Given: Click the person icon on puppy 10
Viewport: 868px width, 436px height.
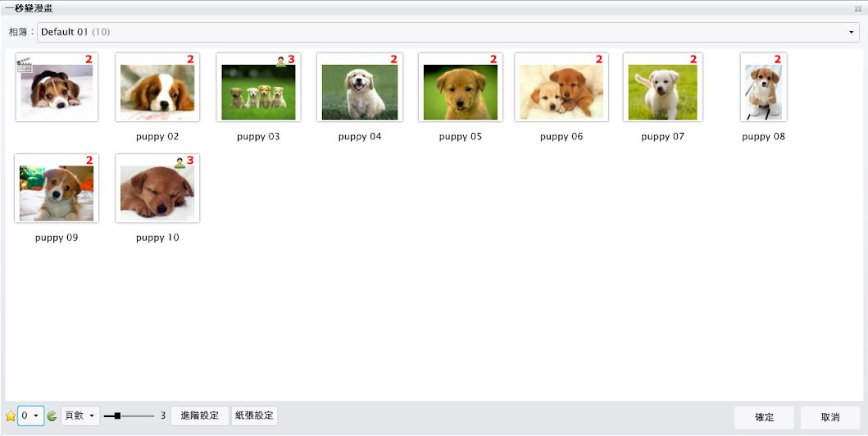Looking at the screenshot, I should point(180,162).
